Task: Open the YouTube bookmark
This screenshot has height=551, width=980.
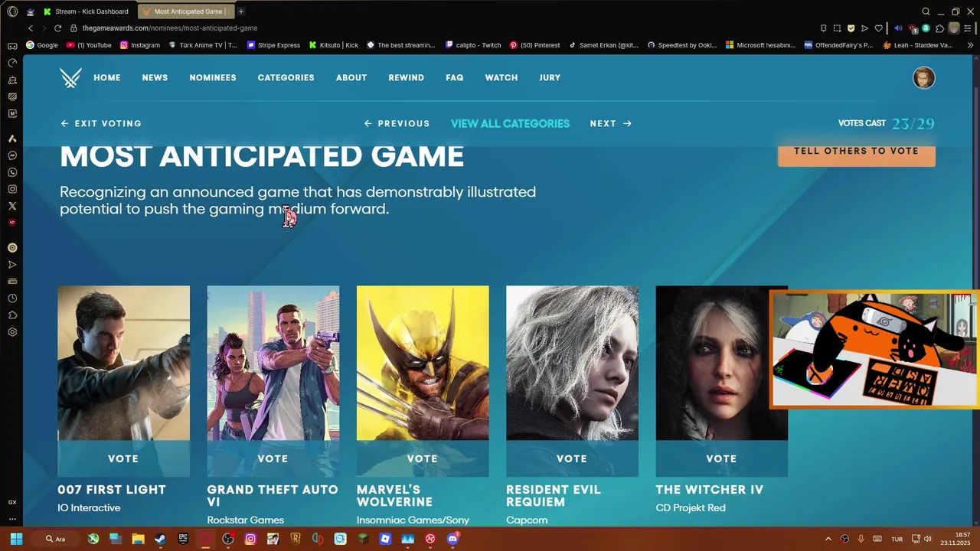Action: tap(89, 45)
